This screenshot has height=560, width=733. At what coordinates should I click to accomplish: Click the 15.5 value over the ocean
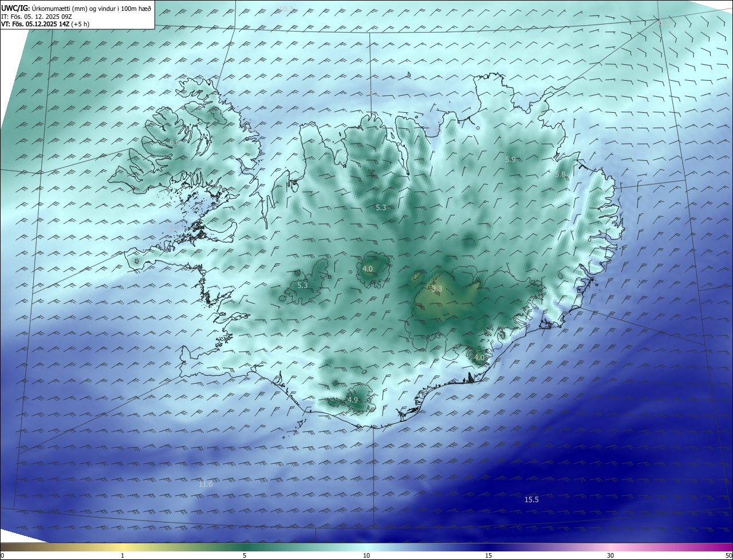[x=531, y=499]
